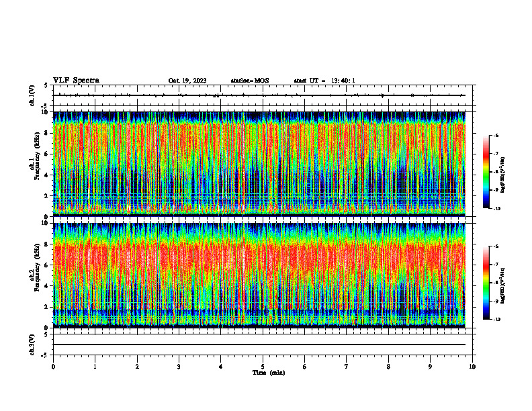Select the date text "Oct. 19, 2023"

pyautogui.click(x=187, y=81)
